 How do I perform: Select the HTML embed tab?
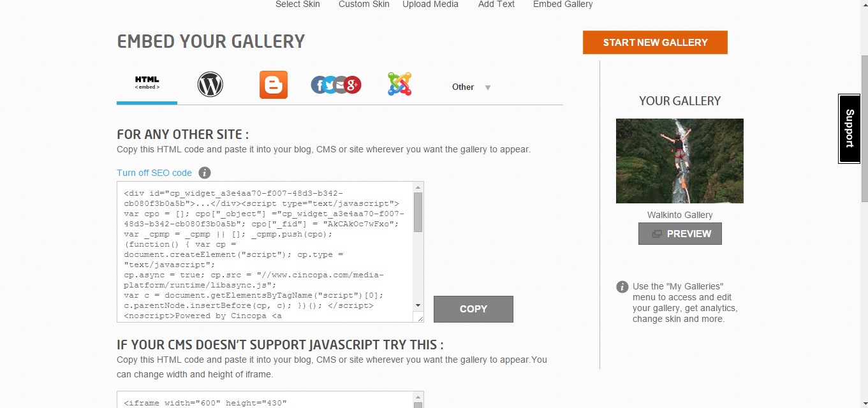click(147, 83)
